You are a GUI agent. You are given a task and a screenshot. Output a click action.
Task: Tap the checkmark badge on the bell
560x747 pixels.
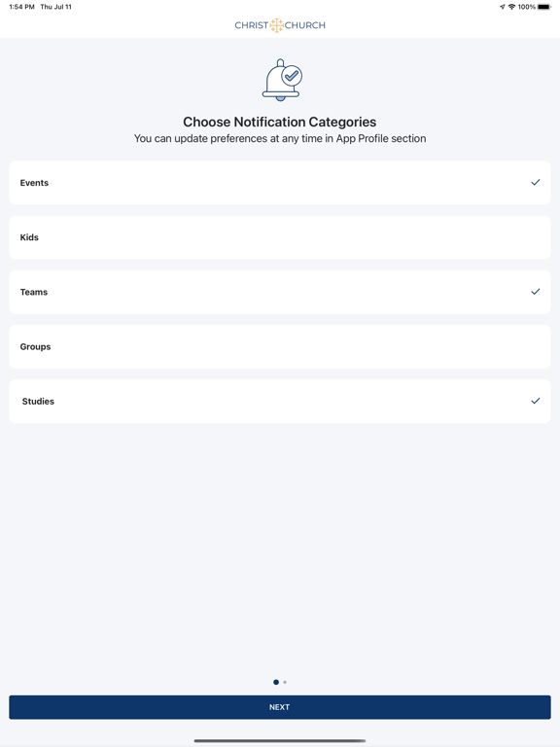(292, 75)
